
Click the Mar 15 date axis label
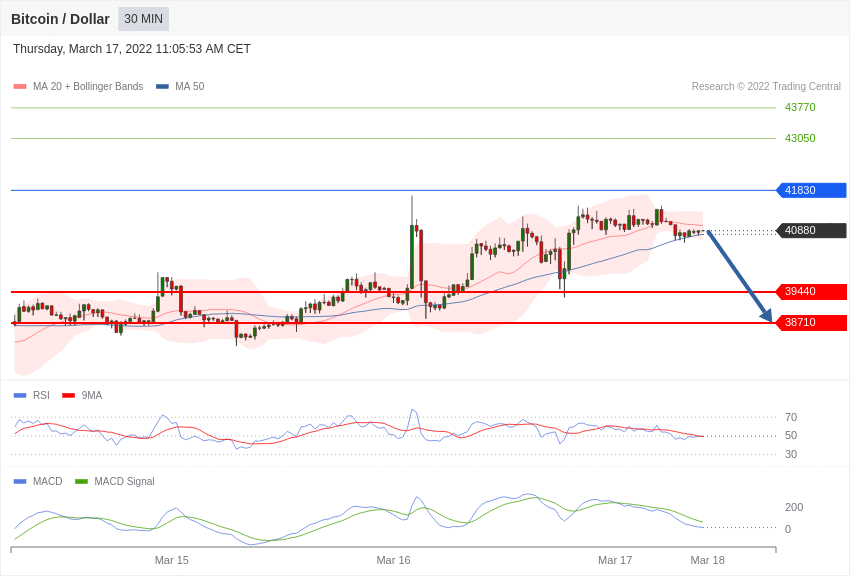tap(172, 560)
